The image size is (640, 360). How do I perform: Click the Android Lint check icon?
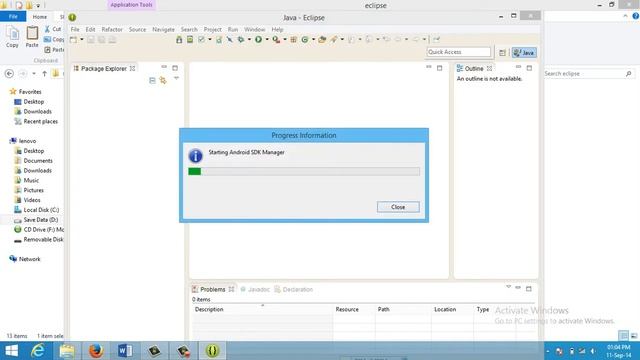click(202, 40)
